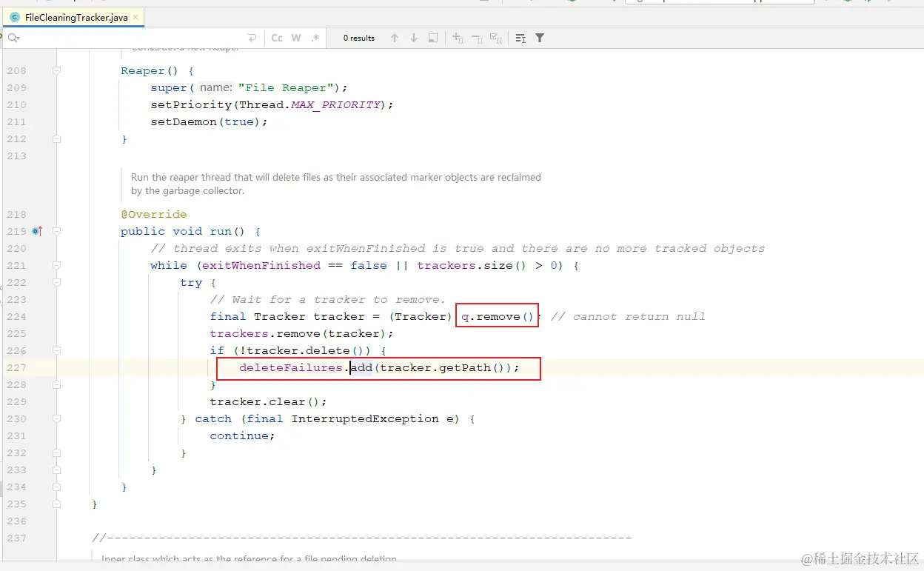This screenshot has width=924, height=571.
Task: Collapse the run() method at line 219
Action: click(56, 231)
